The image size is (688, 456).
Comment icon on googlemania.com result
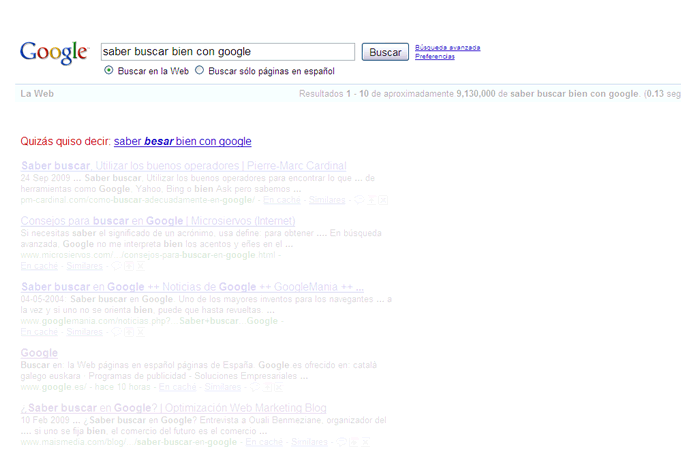point(116,332)
